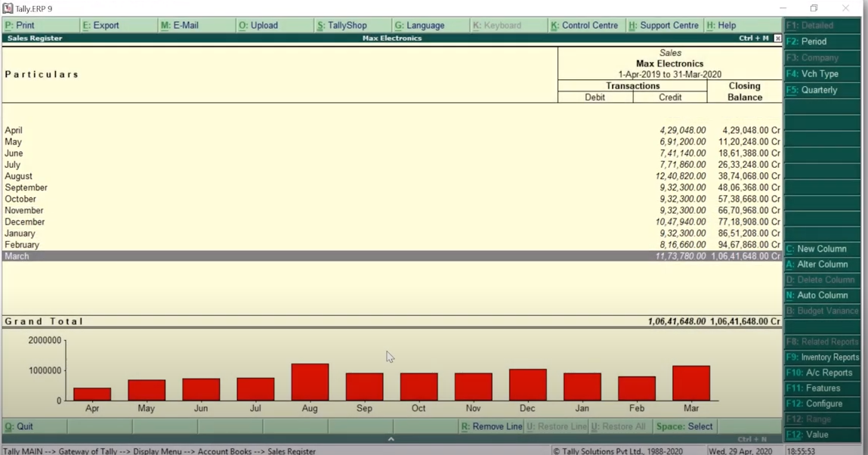Open the Export menu option
This screenshot has height=455, width=868.
coord(101,25)
